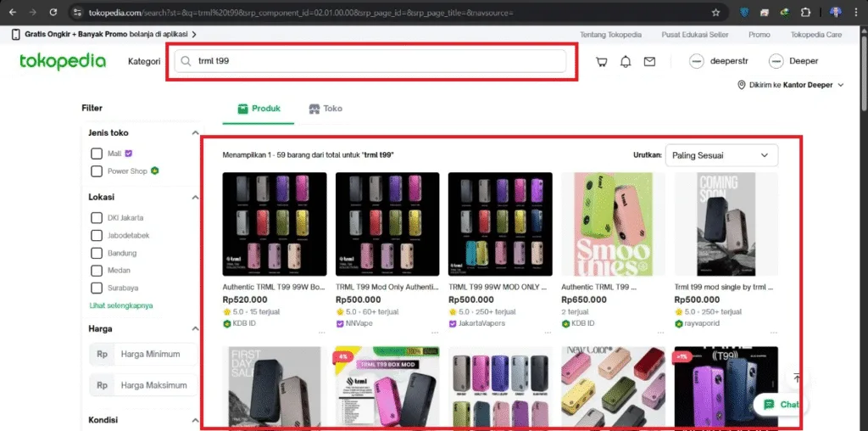The image size is (868, 431).
Task: Open the Kategori menu
Action: pyautogui.click(x=144, y=61)
